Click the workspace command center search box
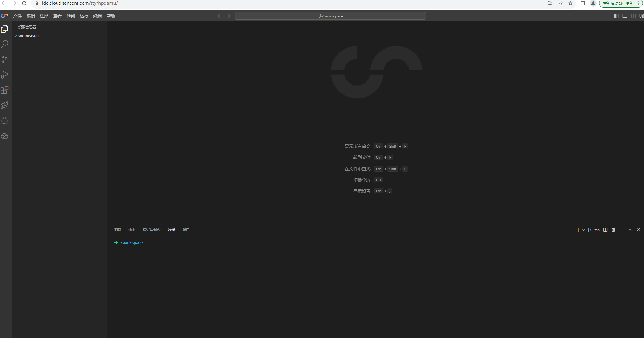The image size is (644, 338). [330, 16]
